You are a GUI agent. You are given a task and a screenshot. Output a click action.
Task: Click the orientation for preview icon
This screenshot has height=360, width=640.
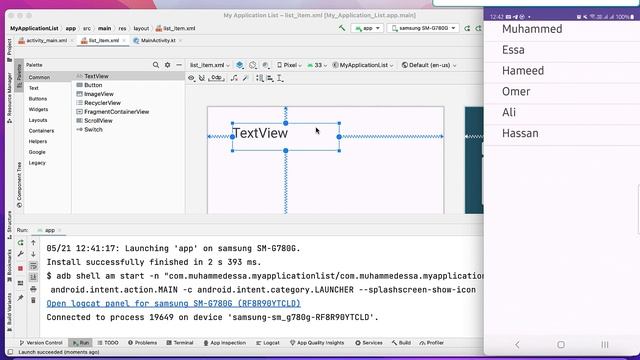pos(253,65)
